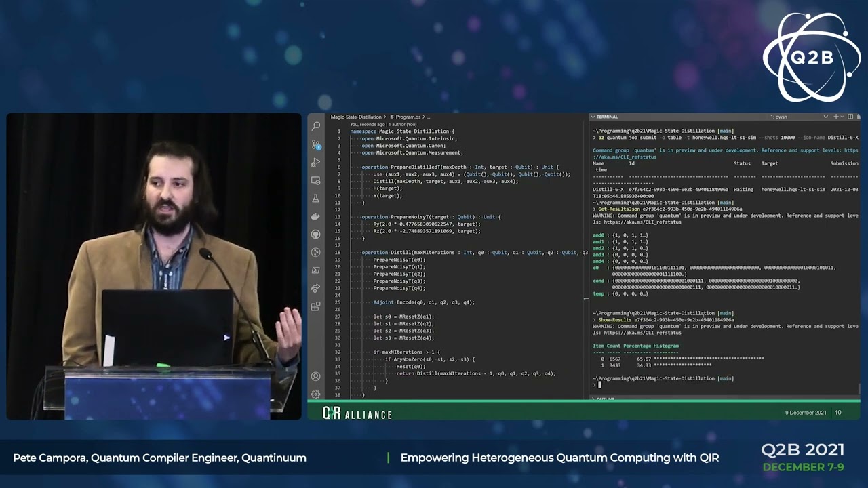Click 'PrepareNoisyT(q0);' line
This screenshot has width=868, height=488.
[x=399, y=260]
